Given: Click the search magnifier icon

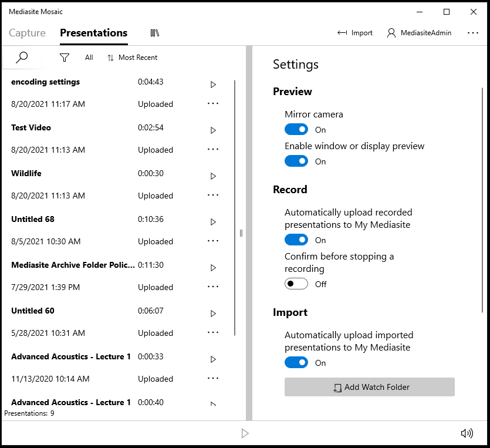Looking at the screenshot, I should (22, 58).
